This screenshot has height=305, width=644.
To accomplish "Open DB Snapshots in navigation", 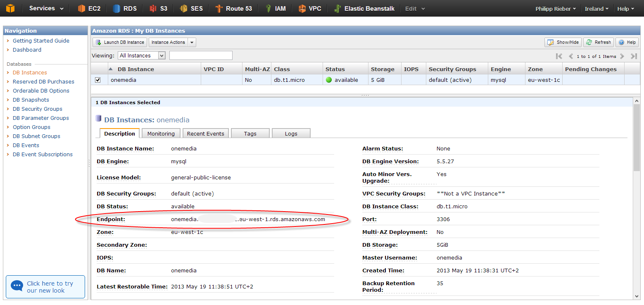I will (x=31, y=100).
